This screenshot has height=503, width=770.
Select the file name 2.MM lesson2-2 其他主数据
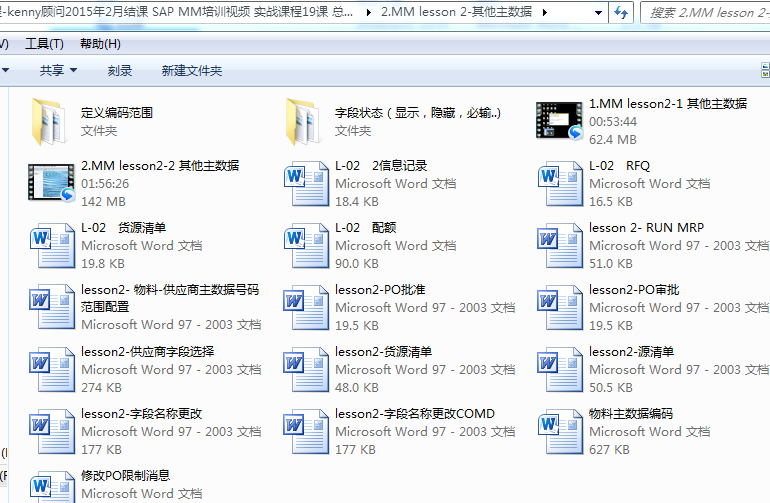coord(160,166)
